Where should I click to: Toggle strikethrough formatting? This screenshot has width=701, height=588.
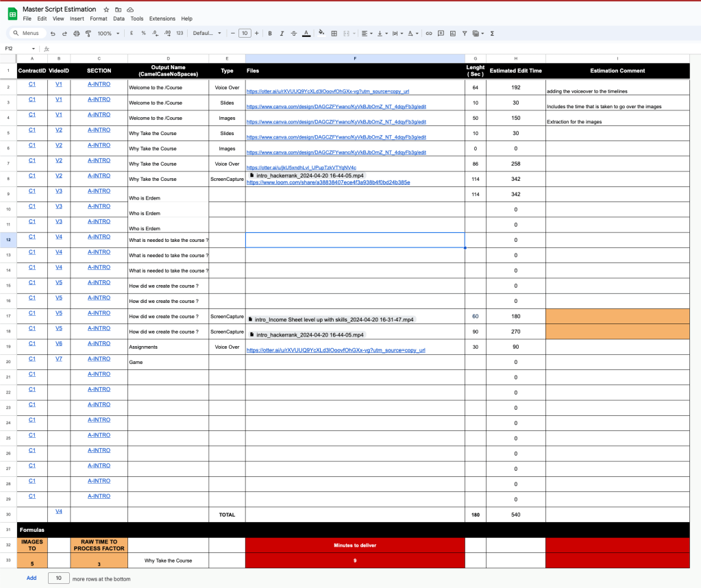coord(294,34)
